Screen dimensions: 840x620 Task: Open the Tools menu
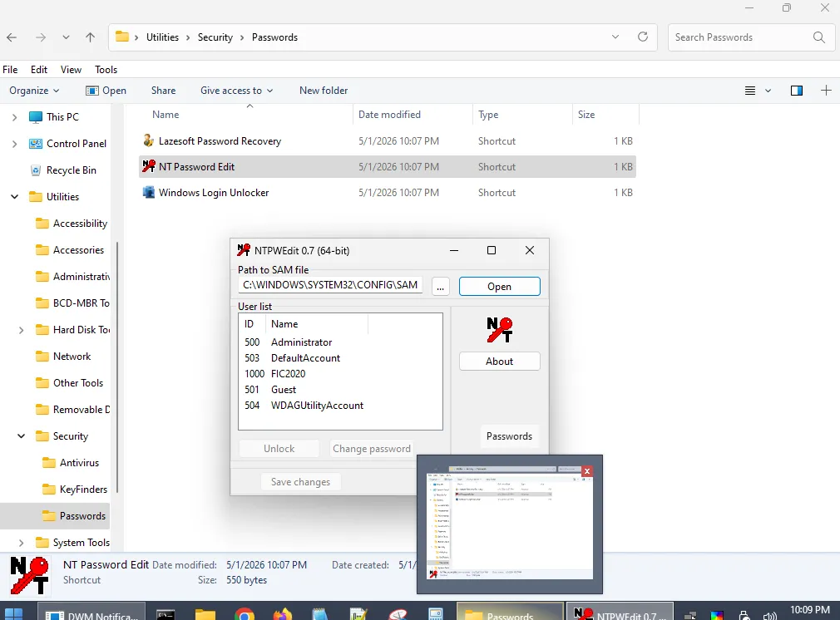pos(106,70)
